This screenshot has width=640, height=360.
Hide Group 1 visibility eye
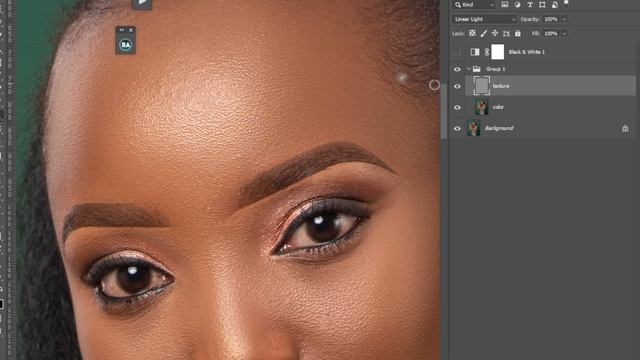[457, 69]
